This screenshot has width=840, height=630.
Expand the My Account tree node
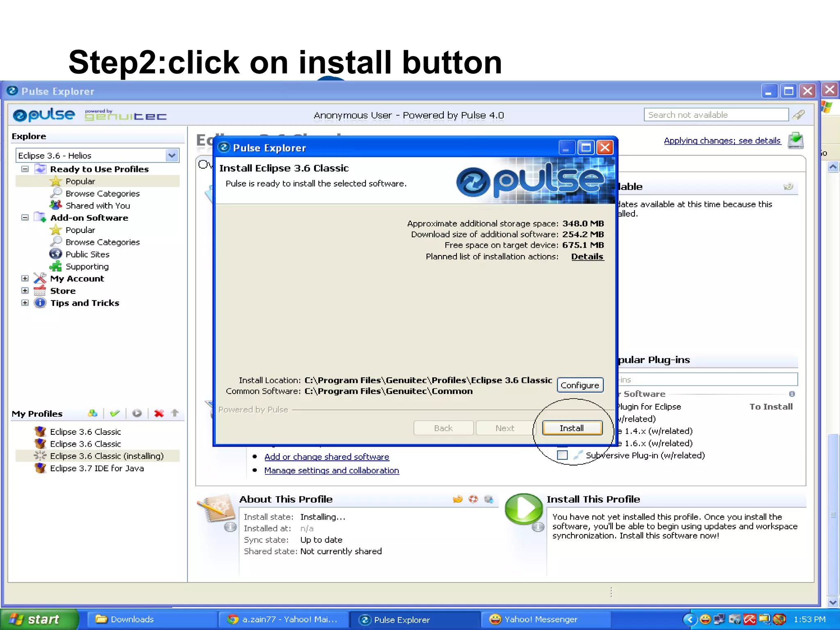click(25, 278)
